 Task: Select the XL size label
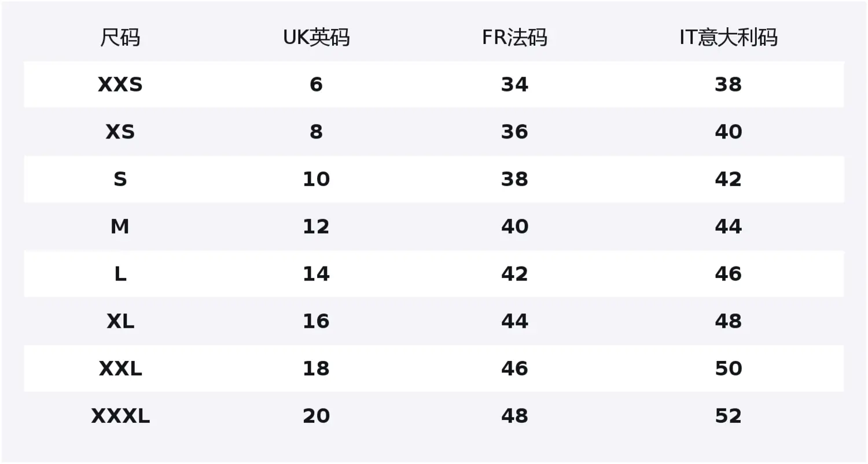120,321
